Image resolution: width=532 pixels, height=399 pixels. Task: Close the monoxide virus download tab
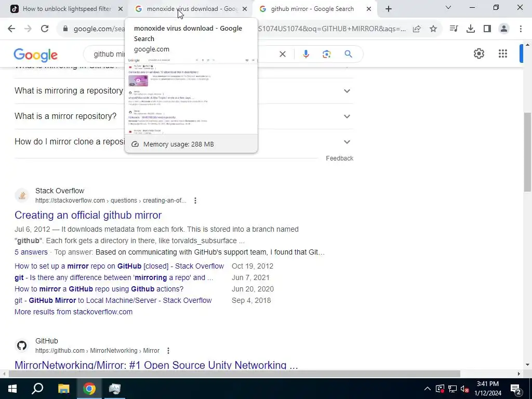click(x=245, y=9)
